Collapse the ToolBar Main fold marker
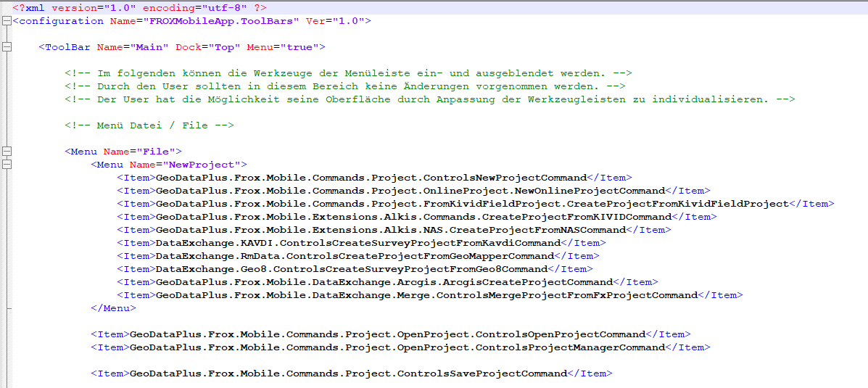The height and width of the screenshot is (388, 868). point(7,47)
